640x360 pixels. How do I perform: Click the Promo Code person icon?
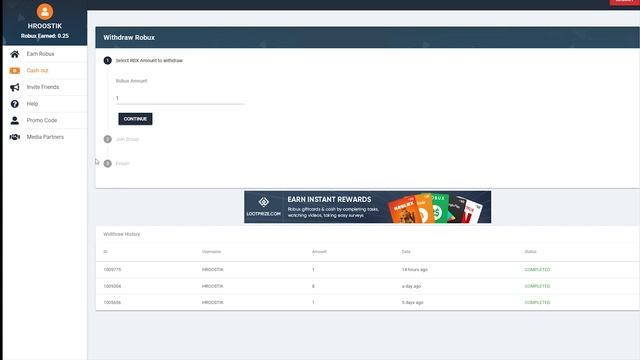(15, 120)
